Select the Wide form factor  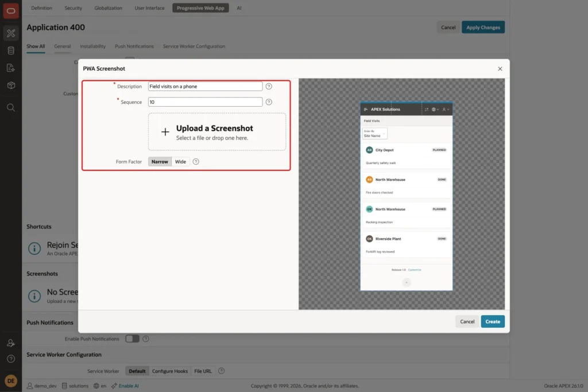180,161
